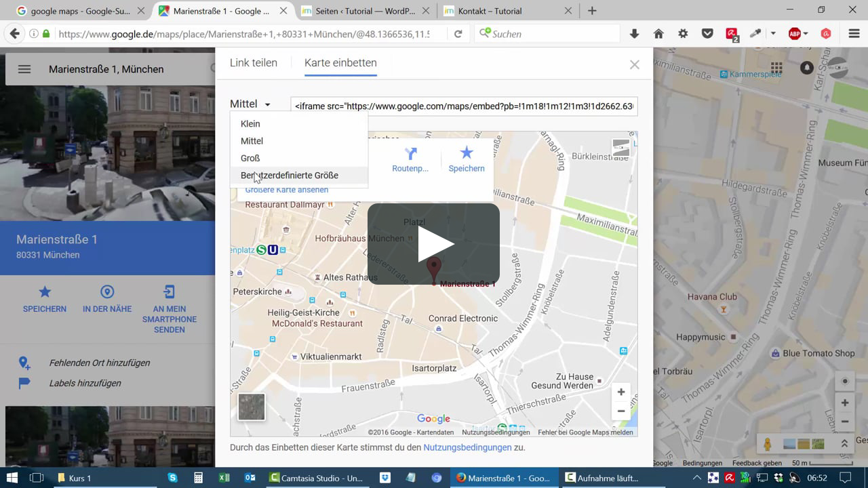The image size is (868, 488).
Task: Click the Nutzungsbedingungen link below the map
Action: [467, 447]
